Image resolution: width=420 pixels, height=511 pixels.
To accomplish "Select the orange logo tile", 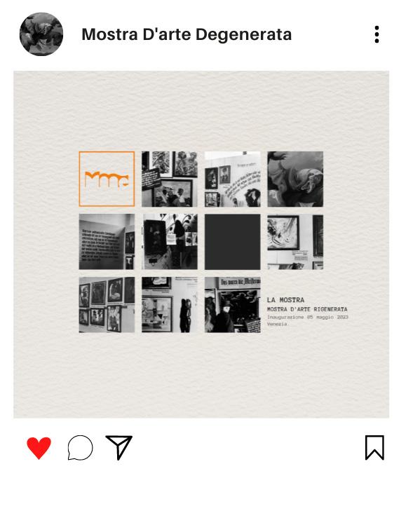I will (107, 179).
